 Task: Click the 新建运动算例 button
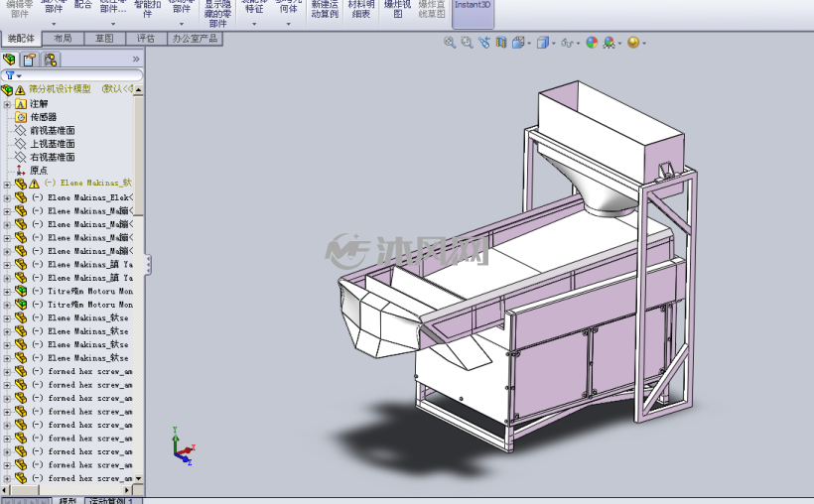[x=325, y=8]
